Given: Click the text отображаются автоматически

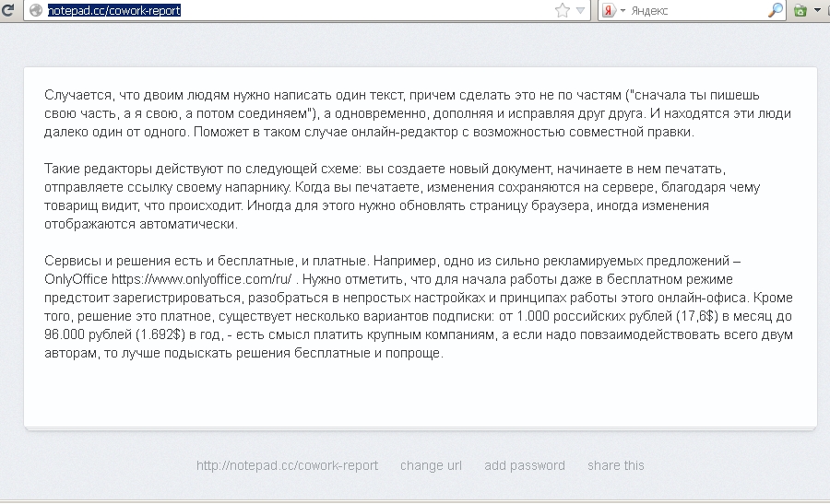Looking at the screenshot, I should point(141,224).
